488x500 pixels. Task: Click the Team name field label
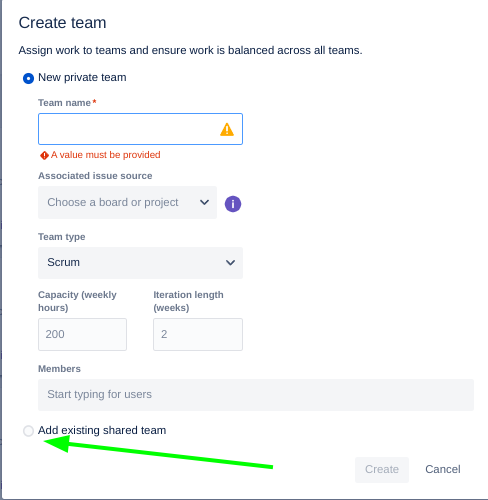(x=64, y=103)
